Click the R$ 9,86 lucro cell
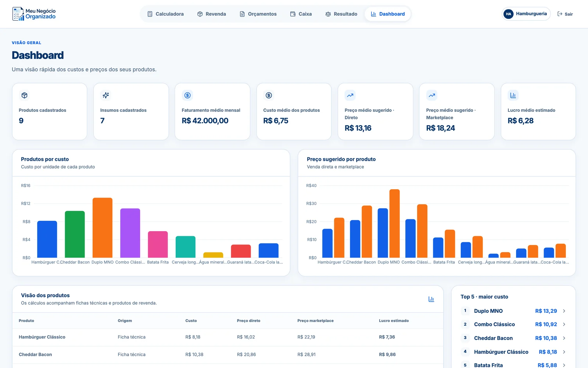The width and height of the screenshot is (588, 368). tap(387, 355)
